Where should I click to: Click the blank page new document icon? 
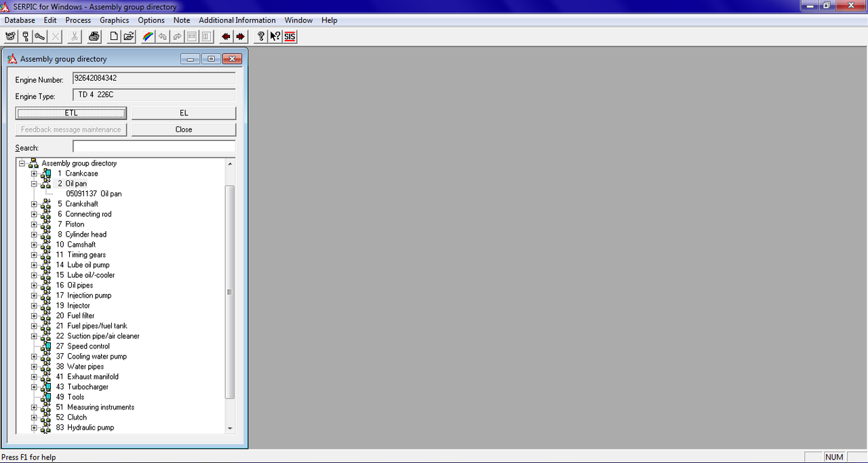[114, 37]
